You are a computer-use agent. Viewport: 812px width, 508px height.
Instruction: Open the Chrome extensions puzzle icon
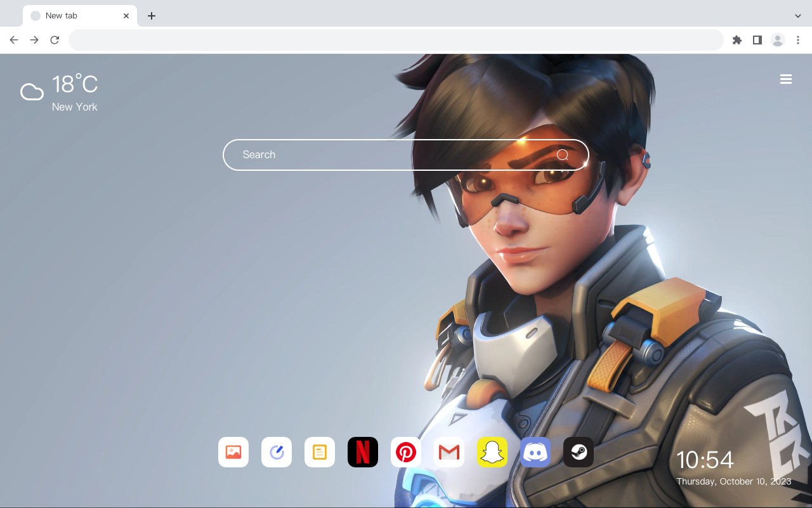point(737,40)
